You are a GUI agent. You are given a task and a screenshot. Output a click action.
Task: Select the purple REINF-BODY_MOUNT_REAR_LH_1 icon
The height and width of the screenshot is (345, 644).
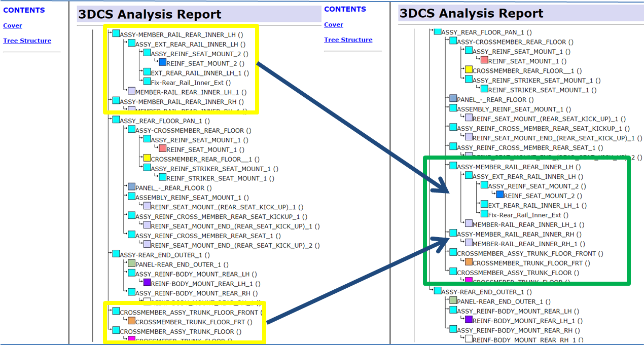147,283
